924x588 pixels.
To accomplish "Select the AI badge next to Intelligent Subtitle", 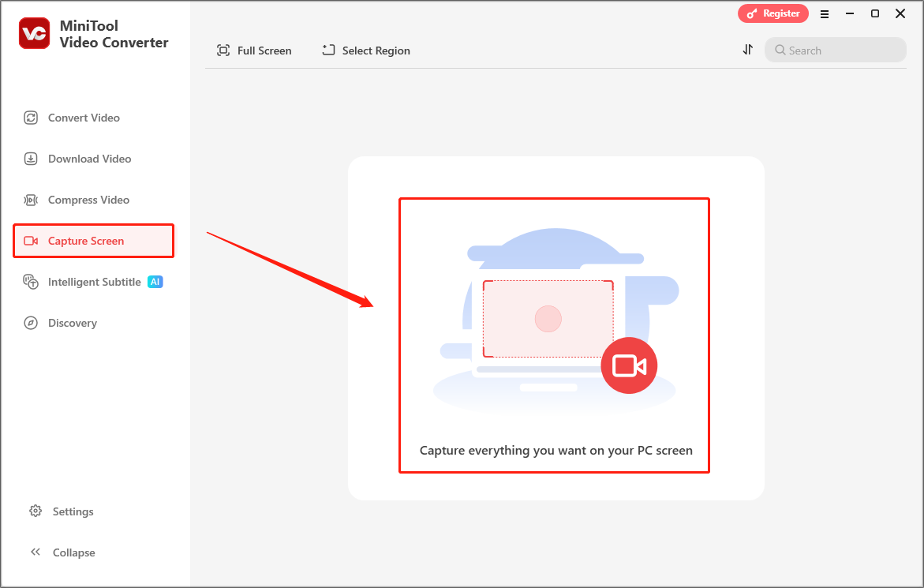I will click(155, 281).
